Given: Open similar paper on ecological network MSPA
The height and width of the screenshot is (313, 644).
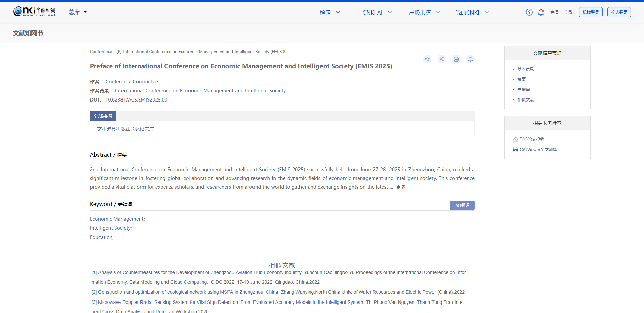Looking at the screenshot, I should pyautogui.click(x=188, y=292).
